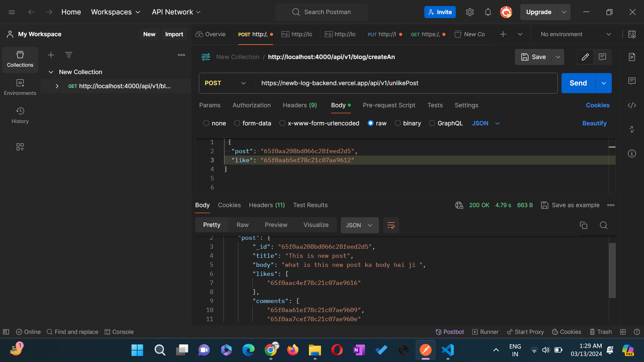Click the Beautify link

(594, 123)
